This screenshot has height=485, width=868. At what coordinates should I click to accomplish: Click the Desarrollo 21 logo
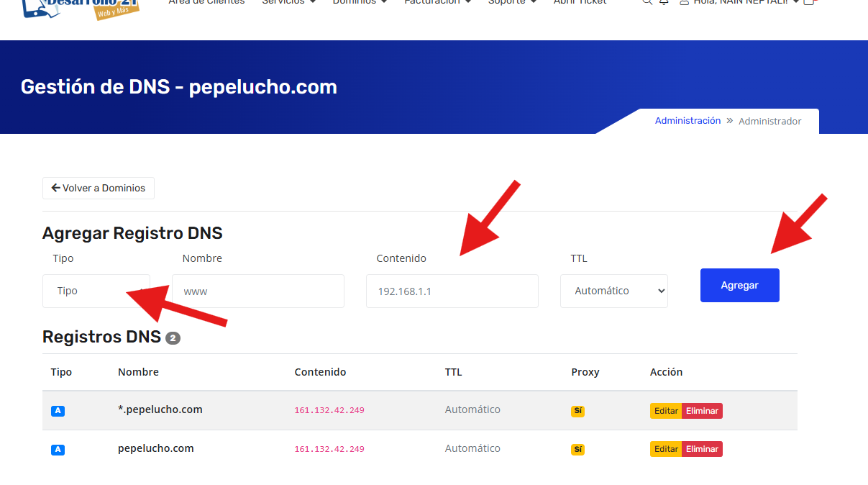[81, 7]
